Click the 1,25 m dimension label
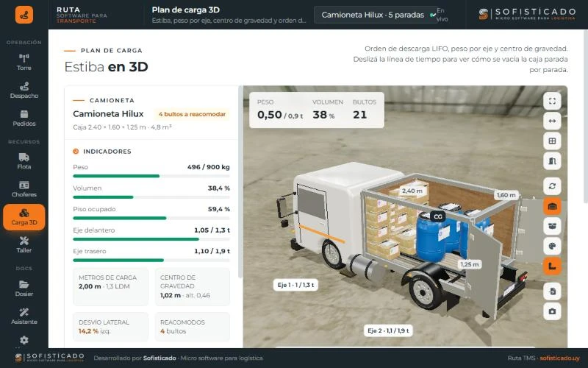This screenshot has height=368, width=588. click(x=470, y=264)
